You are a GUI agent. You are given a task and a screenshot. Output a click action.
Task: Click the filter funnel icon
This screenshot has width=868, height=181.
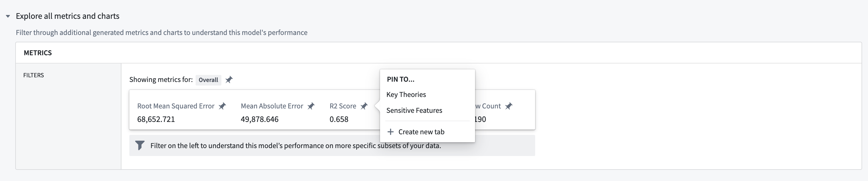[140, 145]
